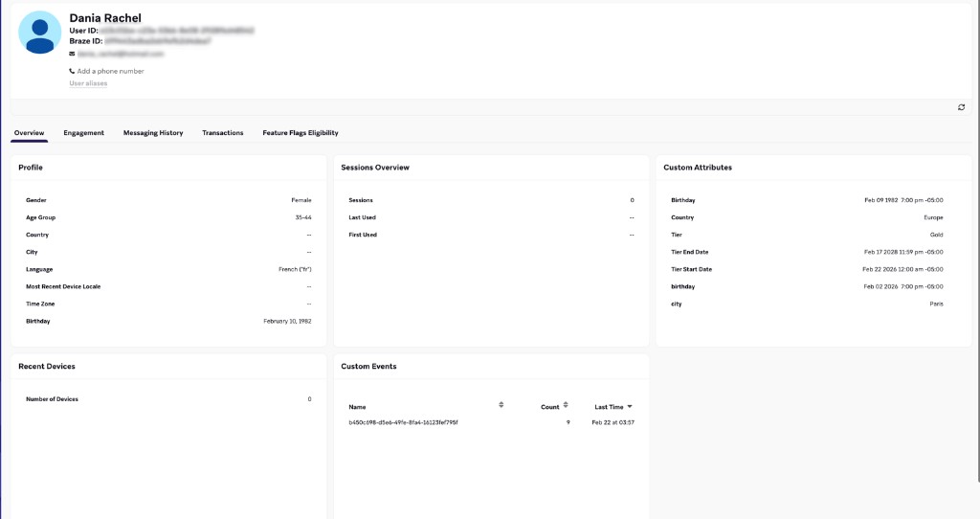Viewport: 980px width, 519px height.
Task: Click the Name column header
Action: [x=357, y=407]
